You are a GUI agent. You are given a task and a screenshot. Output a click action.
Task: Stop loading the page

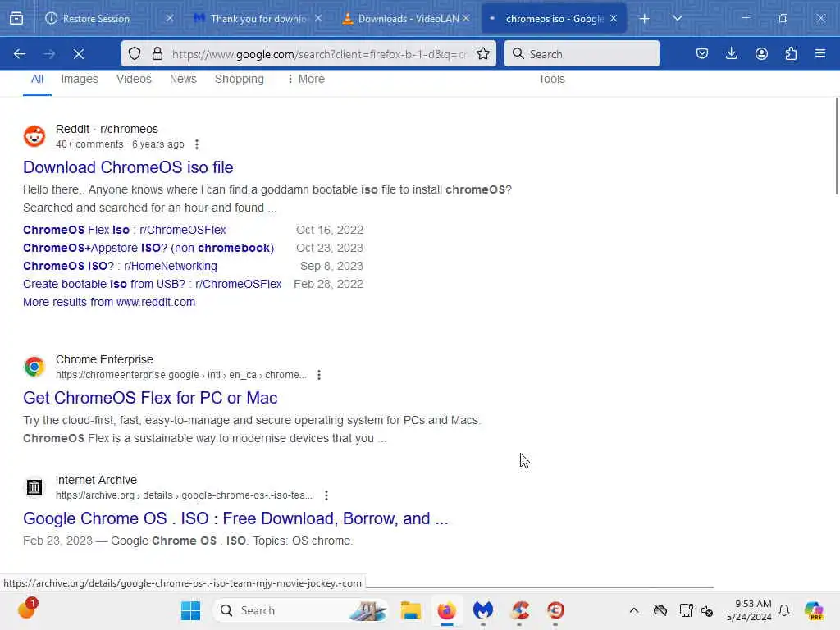tap(79, 54)
